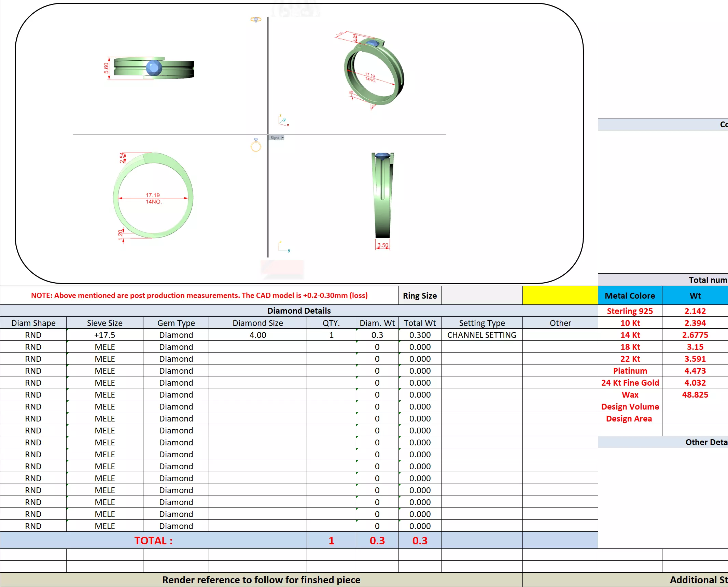Select the Metal Colore header cell

[x=630, y=296]
